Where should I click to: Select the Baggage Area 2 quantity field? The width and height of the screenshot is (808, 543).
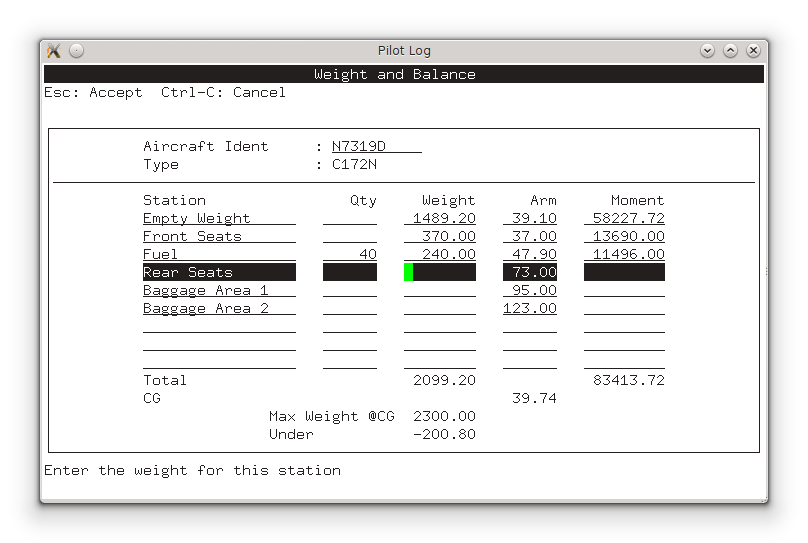pyautogui.click(x=350, y=309)
